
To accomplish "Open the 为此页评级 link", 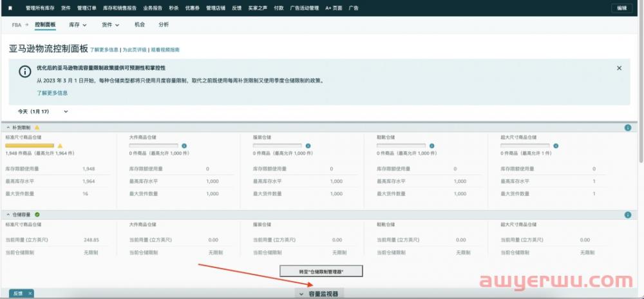I will 135,50.
